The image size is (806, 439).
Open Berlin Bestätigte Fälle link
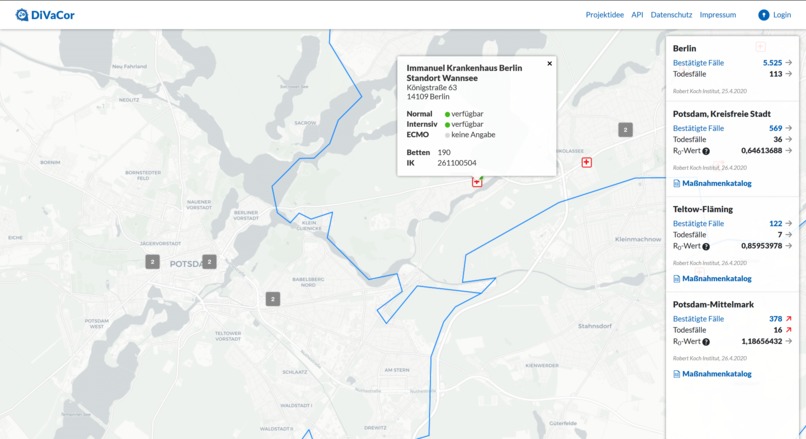(x=698, y=63)
